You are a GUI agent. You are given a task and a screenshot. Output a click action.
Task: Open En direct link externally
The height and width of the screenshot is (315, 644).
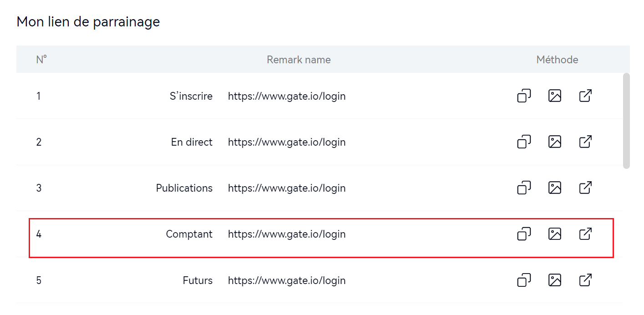click(585, 142)
